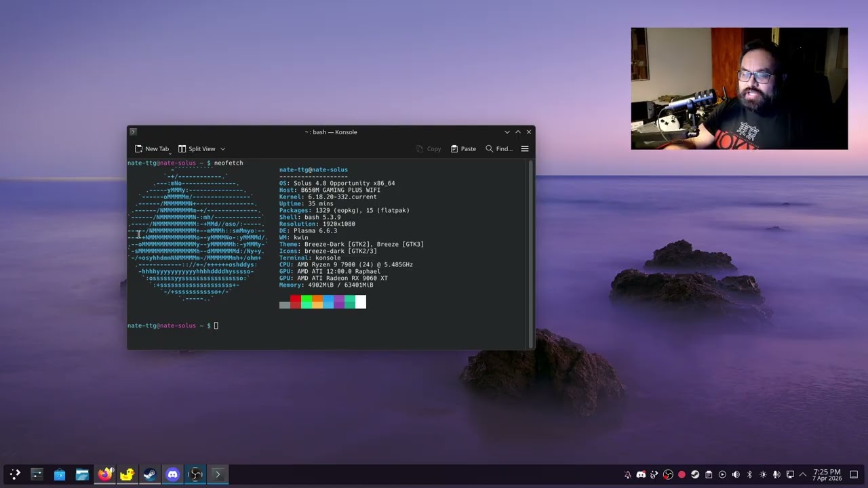Click the 'WM: kwin' line

(x=294, y=237)
